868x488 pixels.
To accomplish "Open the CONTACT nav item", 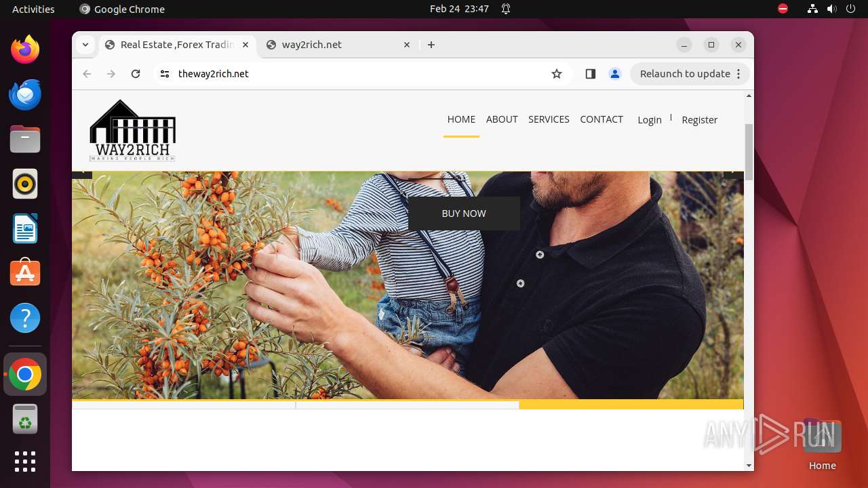I will tap(601, 119).
